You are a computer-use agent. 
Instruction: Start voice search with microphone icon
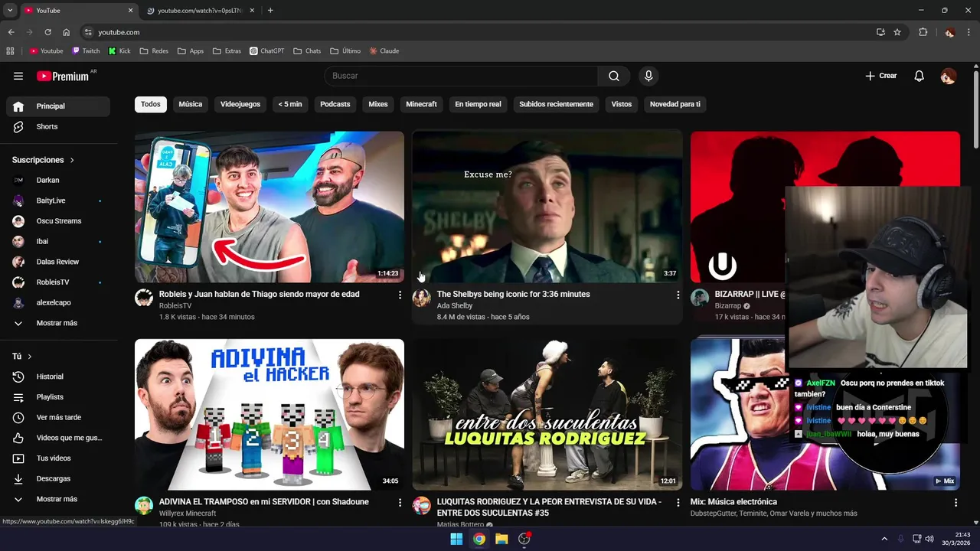coord(648,76)
